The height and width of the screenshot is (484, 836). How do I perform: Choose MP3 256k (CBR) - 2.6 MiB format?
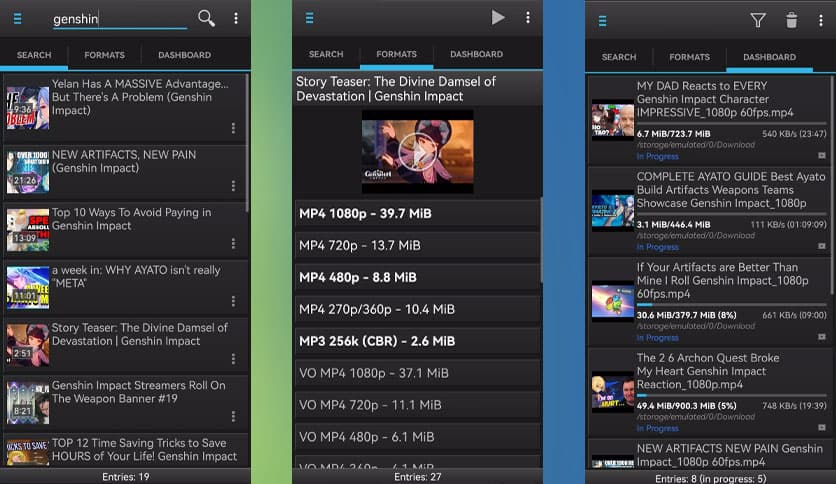click(417, 342)
